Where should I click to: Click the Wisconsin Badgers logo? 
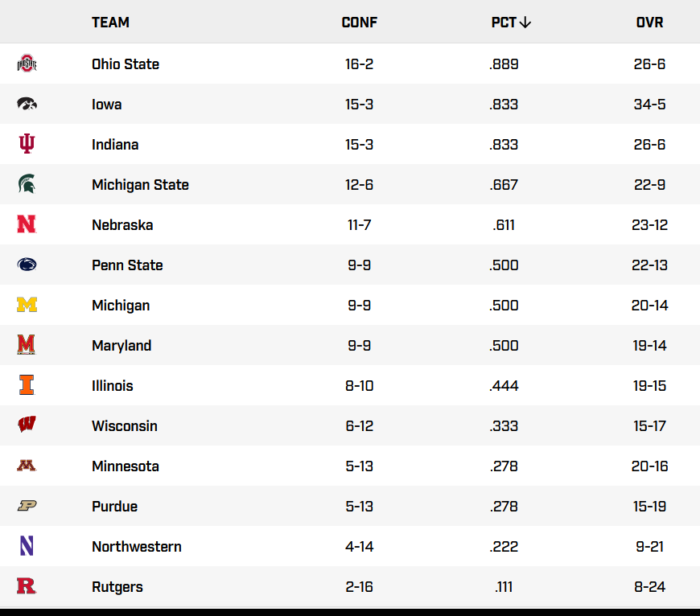(27, 426)
